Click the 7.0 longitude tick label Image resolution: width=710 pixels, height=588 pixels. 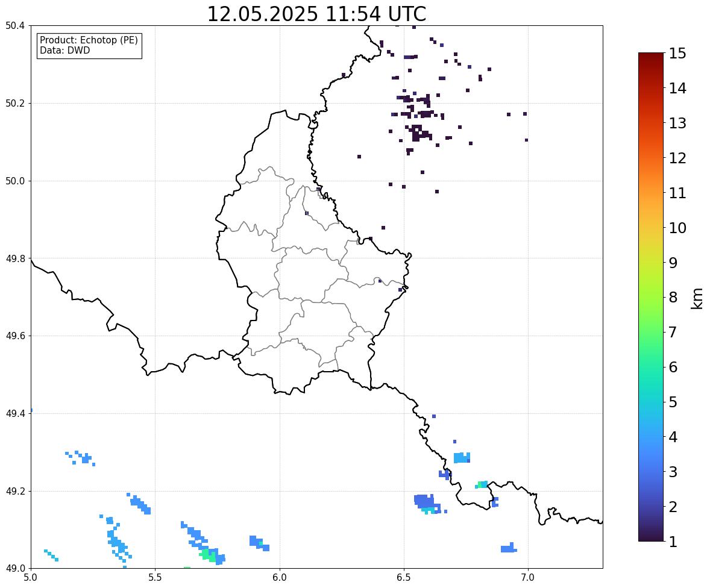click(x=528, y=578)
